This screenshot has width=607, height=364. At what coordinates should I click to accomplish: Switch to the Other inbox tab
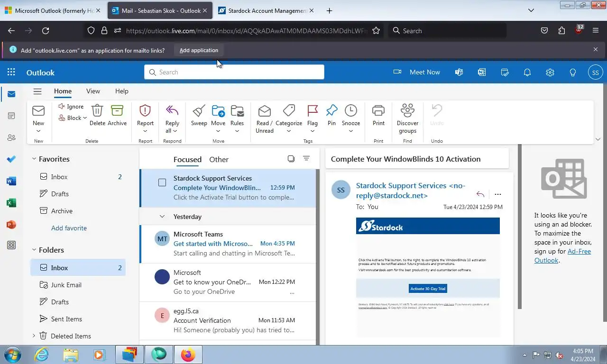[219, 159]
